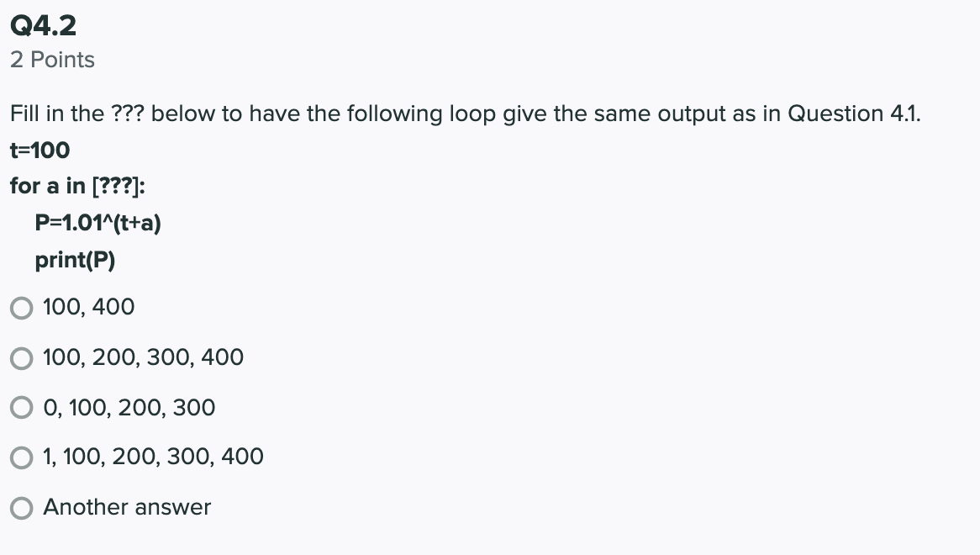The image size is (980, 555).
Task: Click the 't=100' code line
Action: click(40, 150)
